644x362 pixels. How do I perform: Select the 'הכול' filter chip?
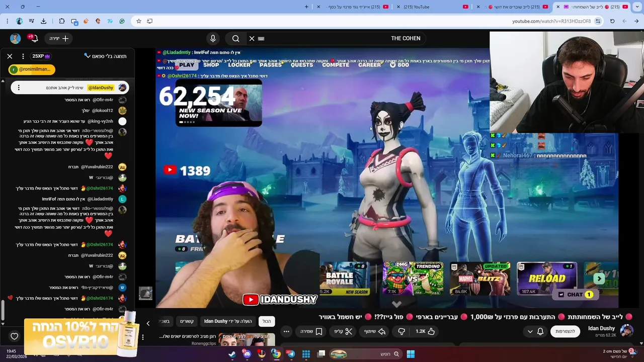[267, 321]
